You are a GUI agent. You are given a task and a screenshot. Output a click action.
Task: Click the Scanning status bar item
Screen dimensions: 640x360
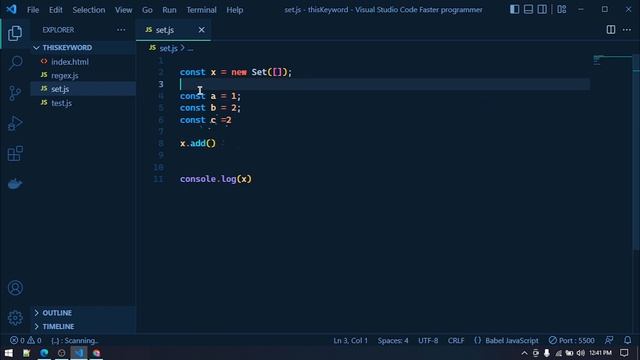pos(74,340)
